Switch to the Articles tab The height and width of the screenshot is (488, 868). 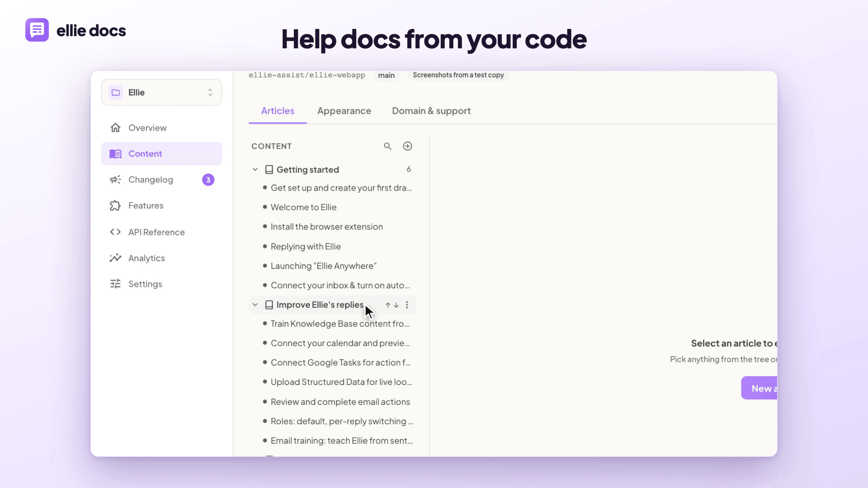click(x=278, y=111)
